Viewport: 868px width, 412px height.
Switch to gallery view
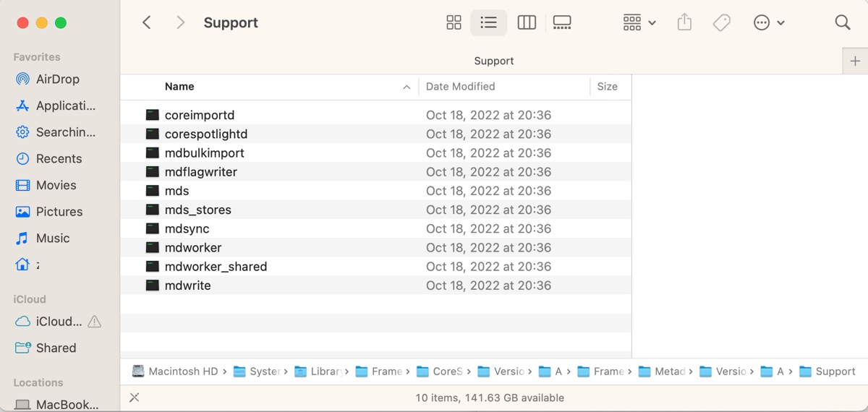[562, 22]
